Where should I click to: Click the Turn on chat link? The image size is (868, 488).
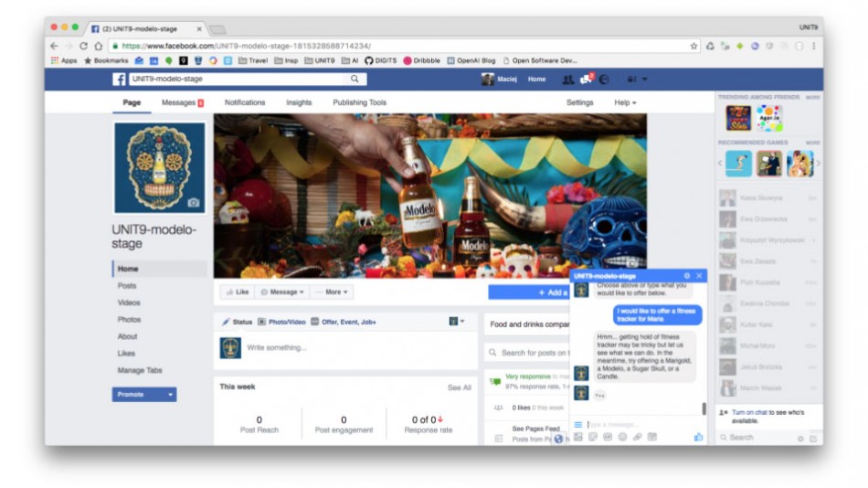pos(749,413)
